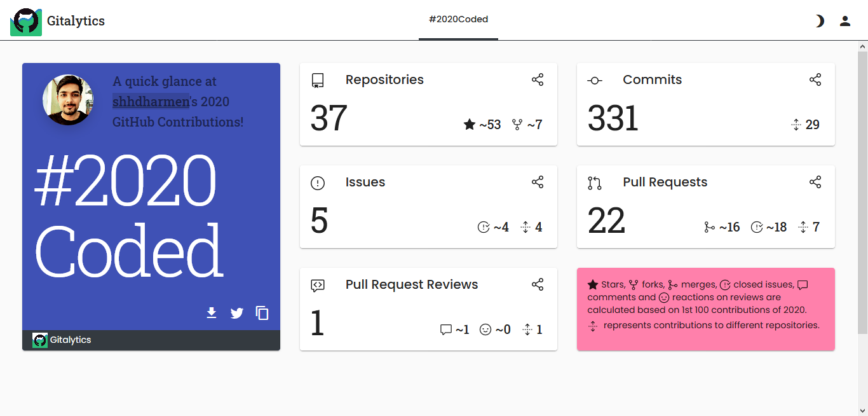This screenshot has width=868, height=416.
Task: Click the Pull Requests count 22
Action: coord(606,221)
